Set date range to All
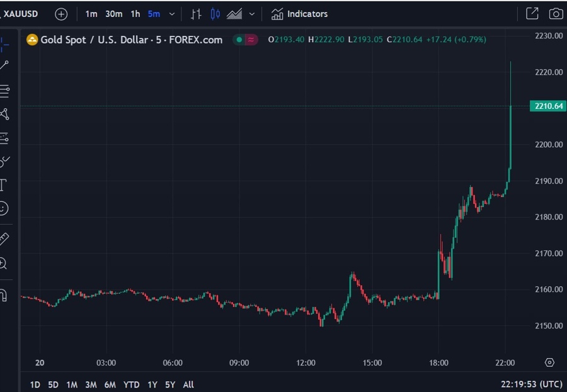Viewport: 567px width, 392px height. pyautogui.click(x=188, y=385)
